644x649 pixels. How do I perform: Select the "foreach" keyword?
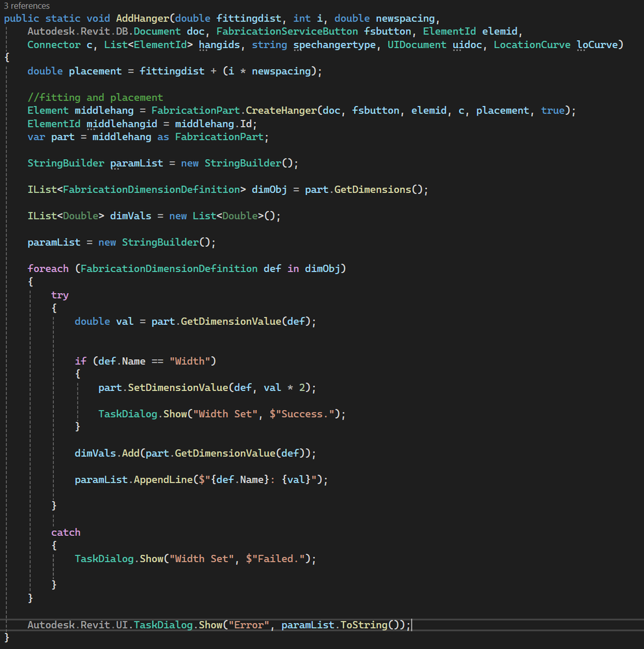pyautogui.click(x=48, y=268)
